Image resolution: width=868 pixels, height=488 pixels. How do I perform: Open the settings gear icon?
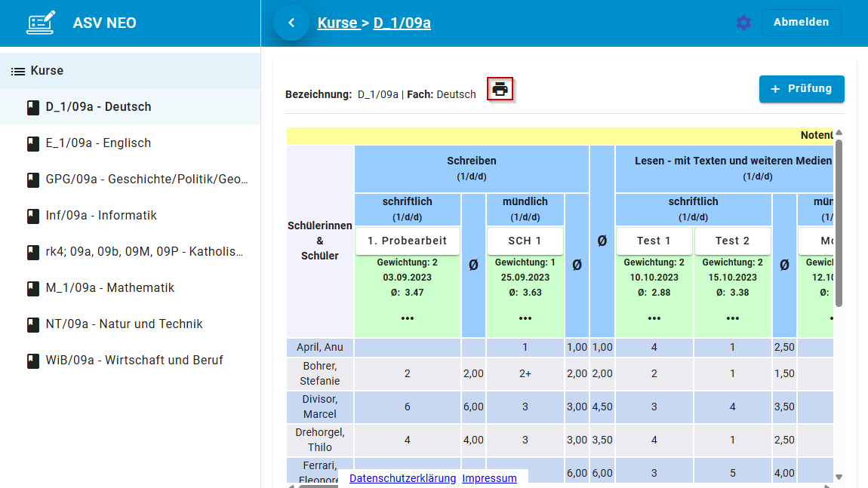pyautogui.click(x=743, y=23)
